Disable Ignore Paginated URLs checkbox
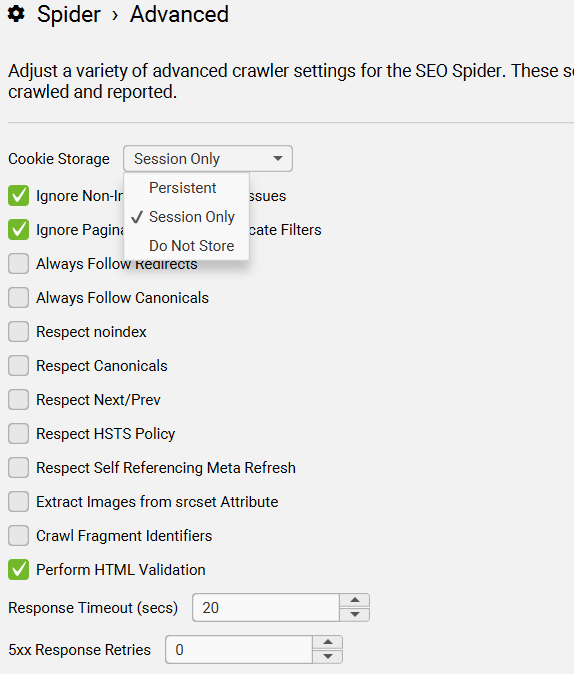Screen dimensions: 574x674 point(18,230)
